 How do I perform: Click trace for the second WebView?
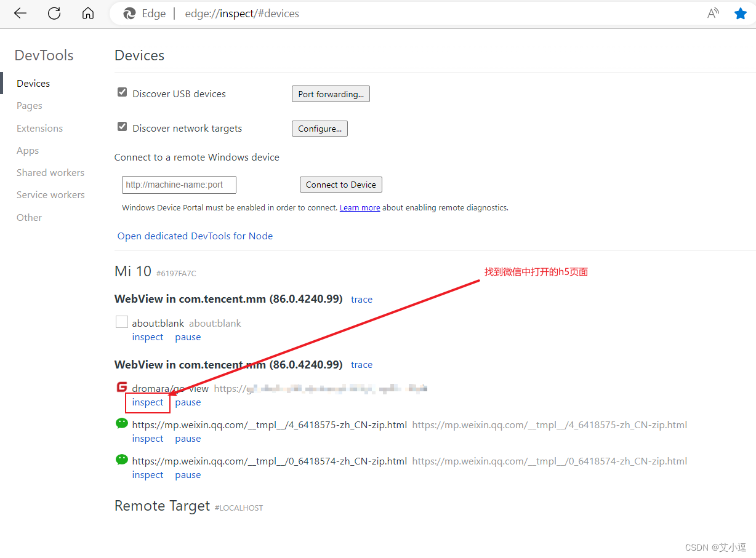point(361,365)
